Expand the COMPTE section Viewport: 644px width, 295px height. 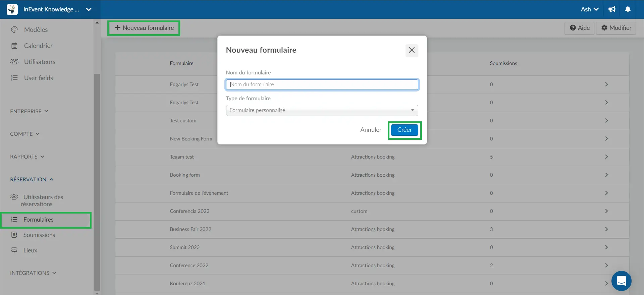point(25,134)
